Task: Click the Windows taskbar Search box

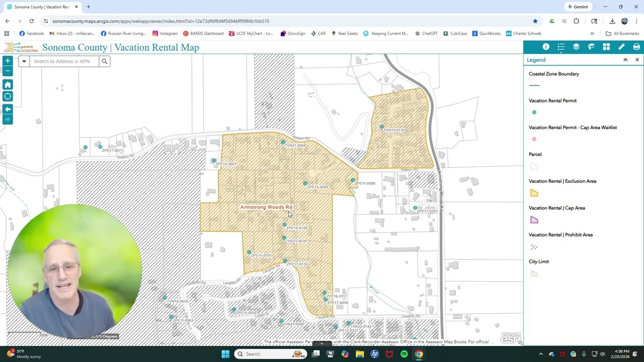Action: (271, 354)
